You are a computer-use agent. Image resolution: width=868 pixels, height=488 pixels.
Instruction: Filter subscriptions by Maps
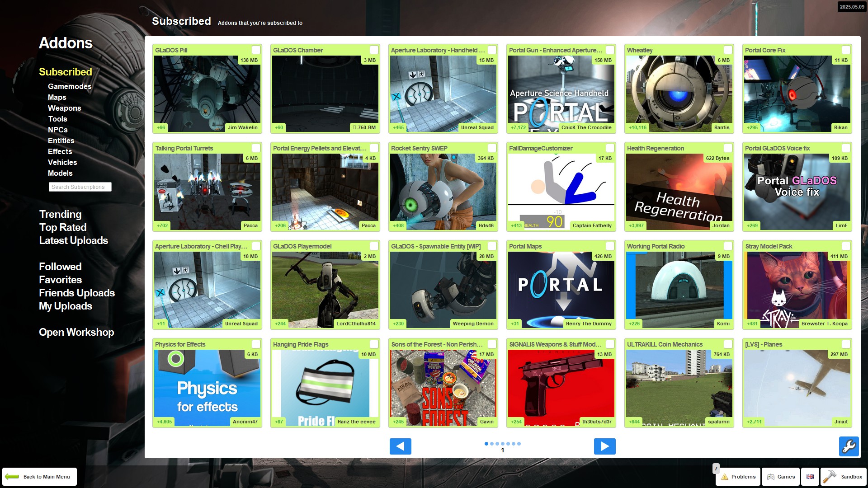(57, 97)
